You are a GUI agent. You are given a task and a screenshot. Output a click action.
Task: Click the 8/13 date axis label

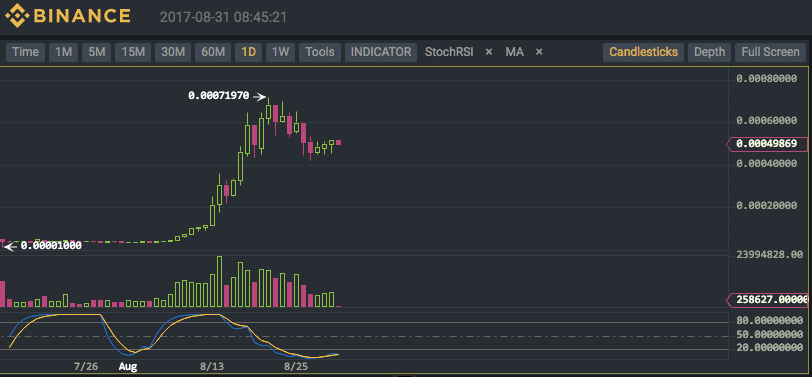click(x=212, y=367)
